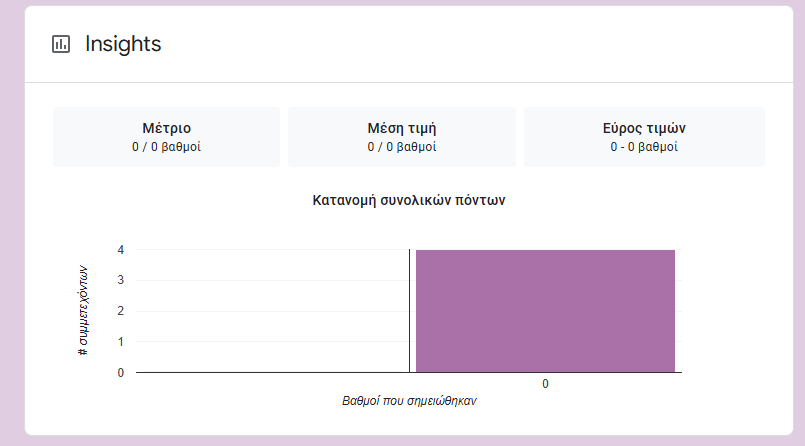The width and height of the screenshot is (805, 446).
Task: Click the 0 / 0 βαθμοί text under Μέση τιμή
Action: (402, 147)
